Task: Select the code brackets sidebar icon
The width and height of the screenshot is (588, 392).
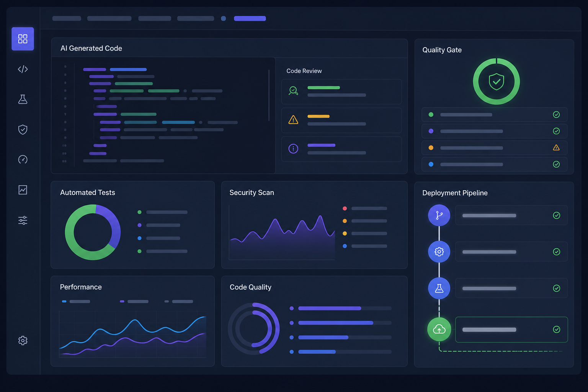Action: tap(23, 69)
